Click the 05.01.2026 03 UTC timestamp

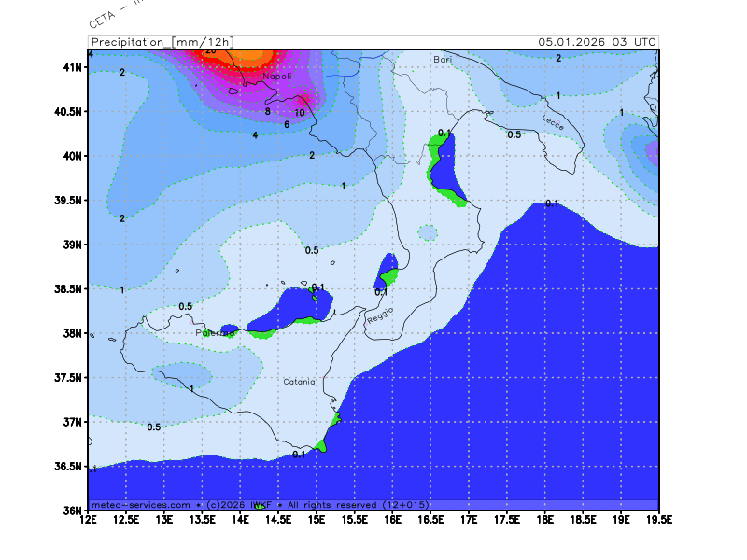click(x=597, y=42)
